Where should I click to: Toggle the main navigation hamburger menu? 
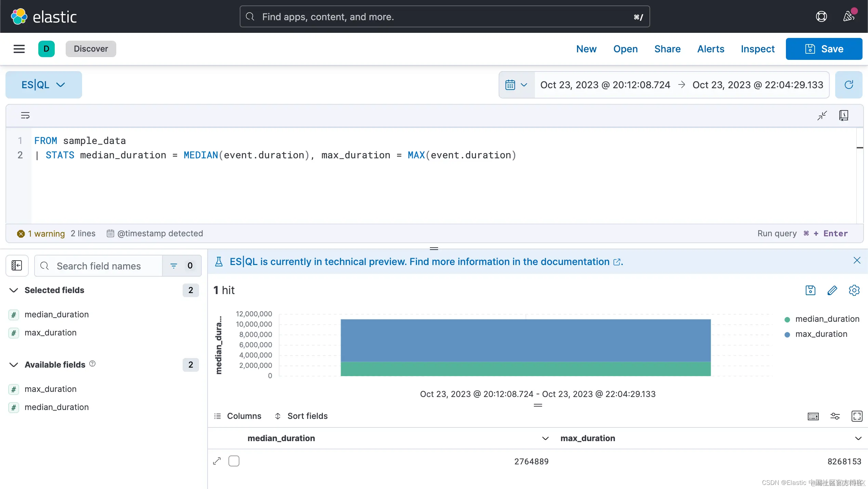click(19, 49)
